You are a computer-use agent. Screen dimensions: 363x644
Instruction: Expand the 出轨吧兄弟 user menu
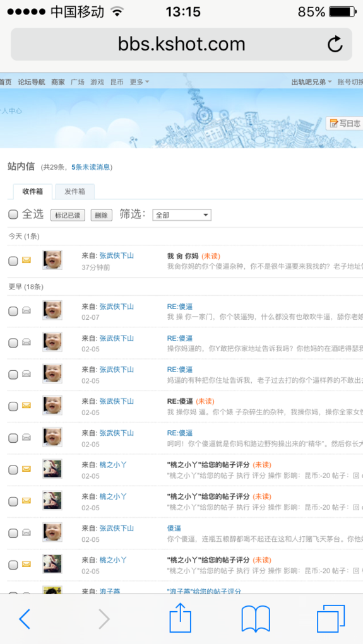[312, 82]
